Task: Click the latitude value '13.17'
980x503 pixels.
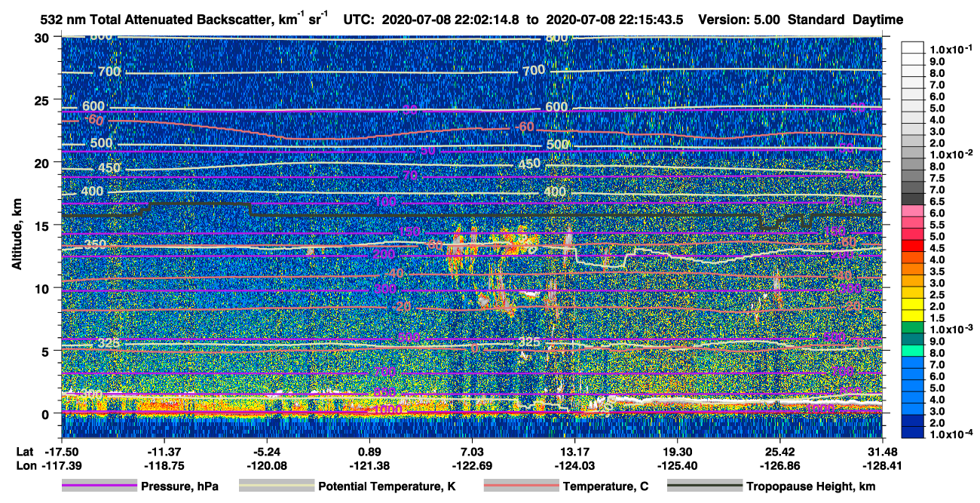Action: 574,452
